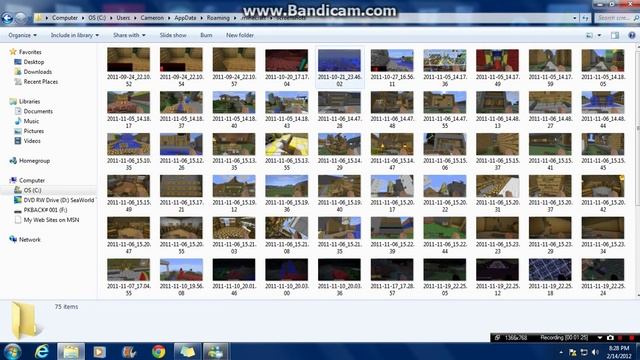
Task: Click the Bandicam camera capture icon
Action: pyautogui.click(x=610, y=338)
